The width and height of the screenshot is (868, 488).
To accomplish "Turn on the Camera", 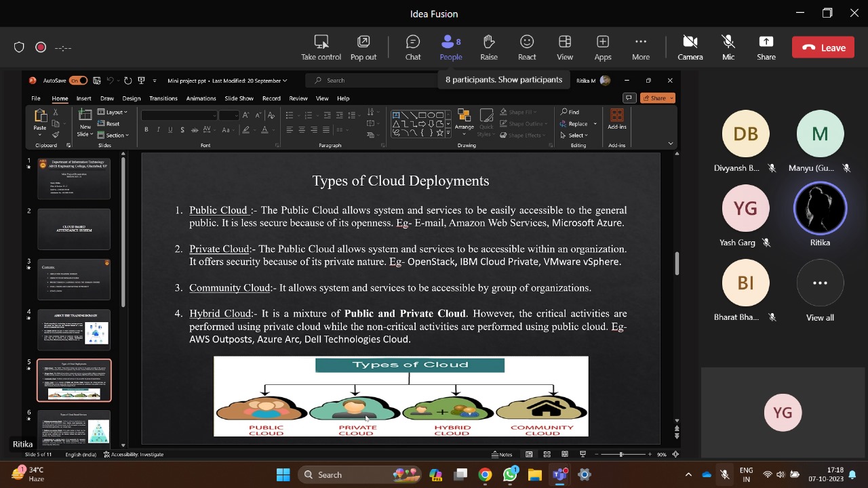I will coord(690,47).
